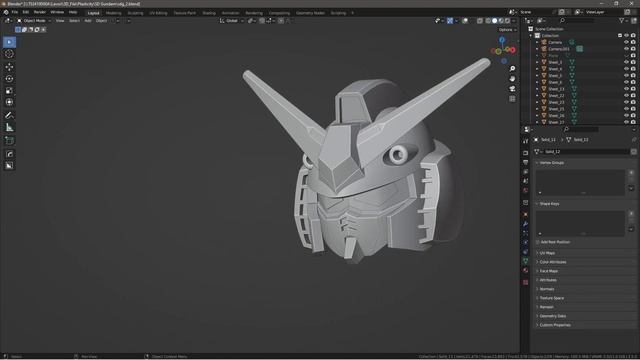
Task: Open the Physics properties tab
Action: pyautogui.click(x=525, y=242)
